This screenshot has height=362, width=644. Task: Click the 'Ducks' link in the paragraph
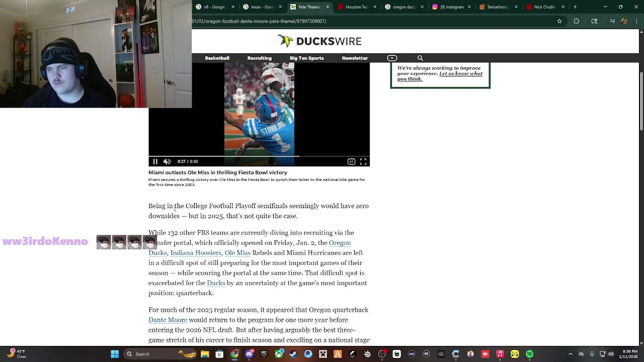(216, 283)
